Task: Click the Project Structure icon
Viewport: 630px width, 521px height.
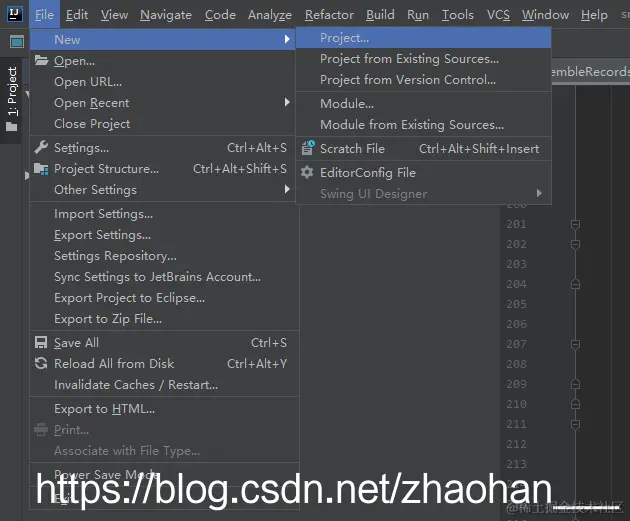Action: 41,169
